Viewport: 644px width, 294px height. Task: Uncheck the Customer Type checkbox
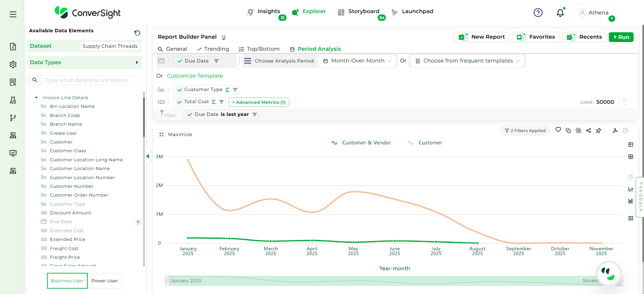point(180,90)
